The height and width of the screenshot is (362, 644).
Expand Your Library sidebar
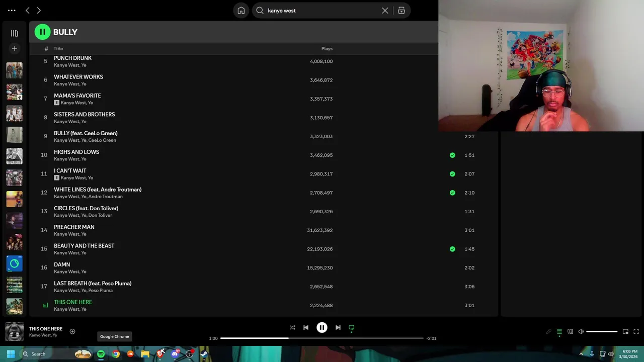[14, 33]
